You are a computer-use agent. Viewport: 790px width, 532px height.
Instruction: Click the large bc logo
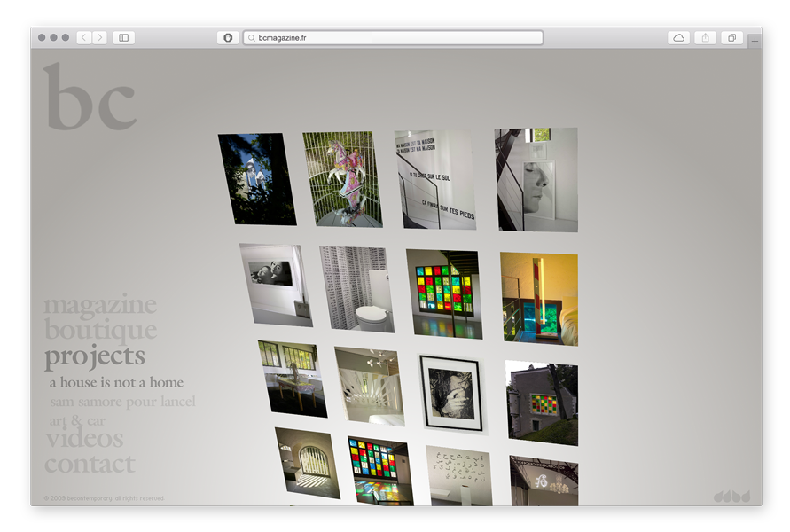point(90,98)
